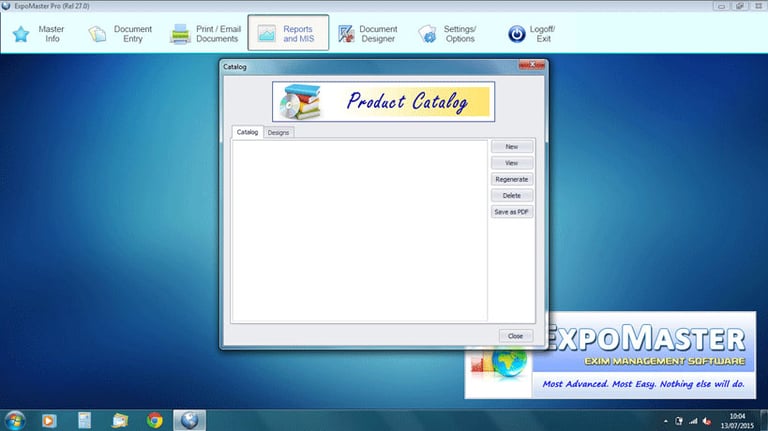Show hidden tray icons arrow

(666, 421)
